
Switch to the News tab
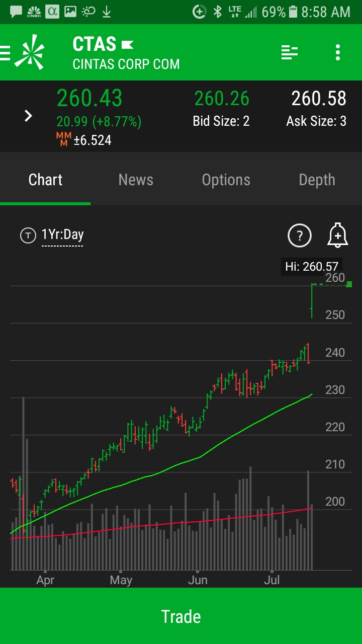136,180
